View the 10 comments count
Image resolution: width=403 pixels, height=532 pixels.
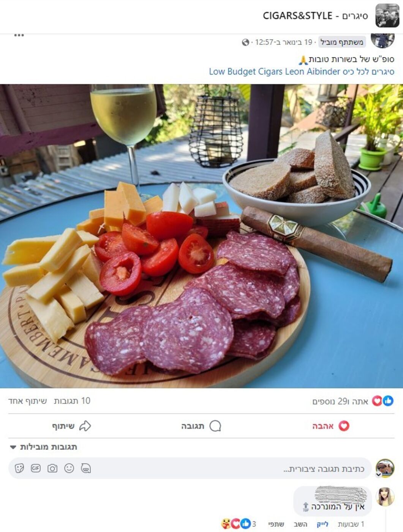(x=72, y=401)
